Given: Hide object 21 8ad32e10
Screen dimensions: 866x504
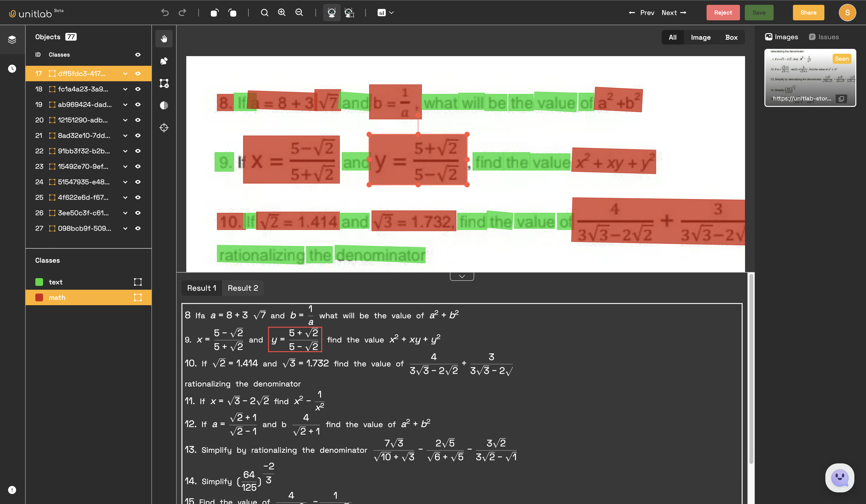Looking at the screenshot, I should coord(137,135).
